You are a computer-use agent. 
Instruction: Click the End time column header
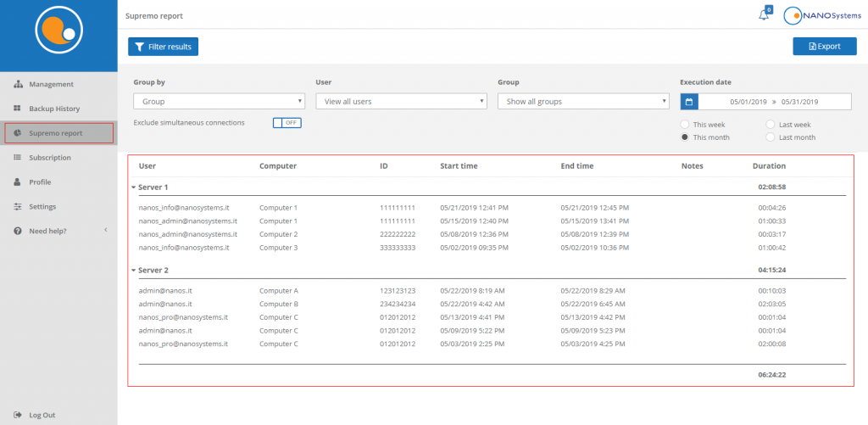(x=576, y=165)
